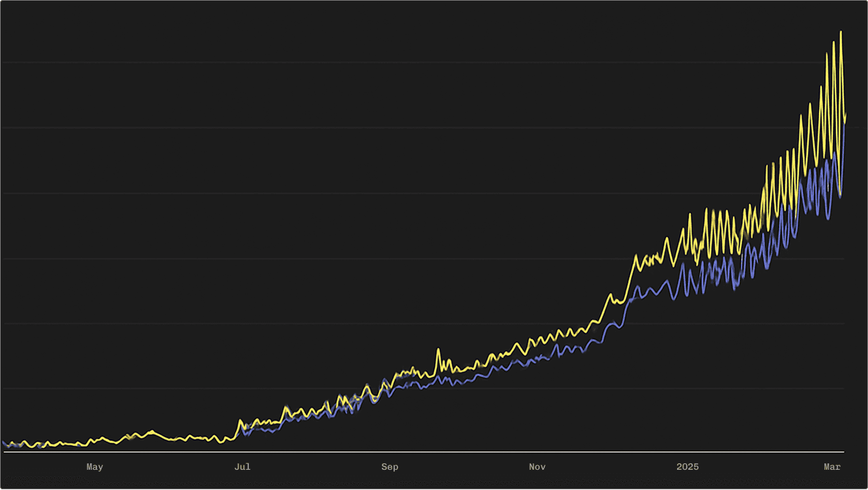Click the topmost horizontal gridline
This screenshot has width=868, height=490.
(x=424, y=63)
